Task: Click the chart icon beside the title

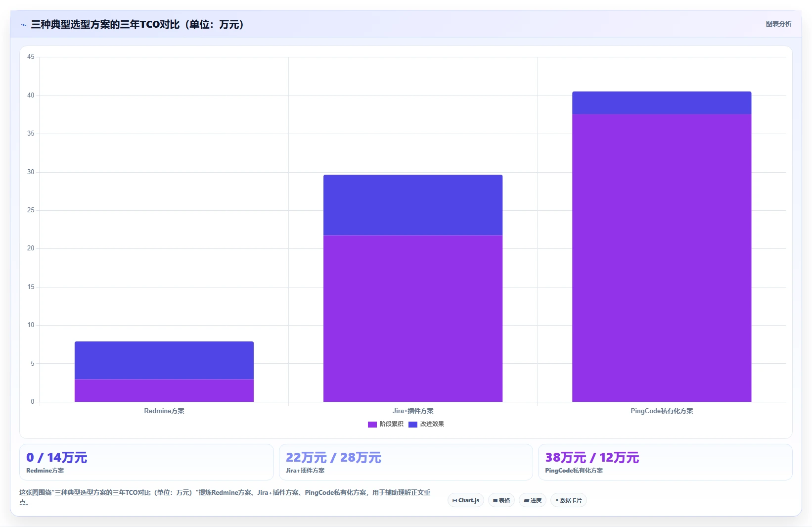Action: (23, 25)
